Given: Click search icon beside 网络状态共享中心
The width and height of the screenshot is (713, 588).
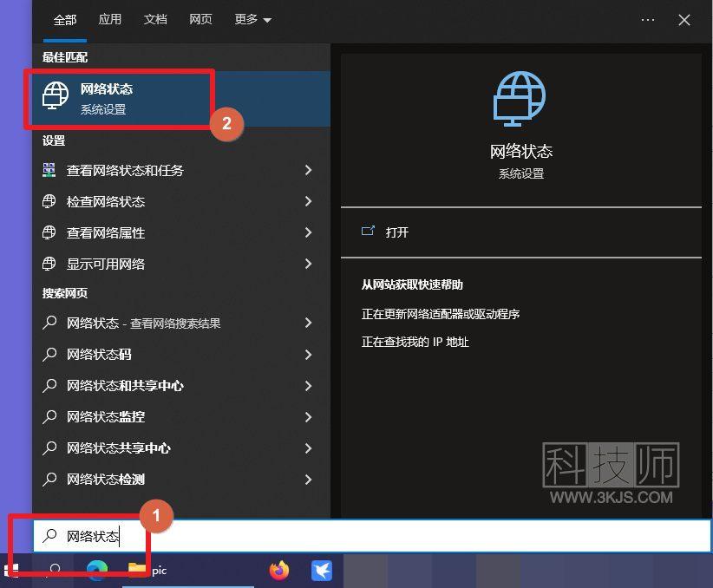Looking at the screenshot, I should pyautogui.click(x=49, y=448).
